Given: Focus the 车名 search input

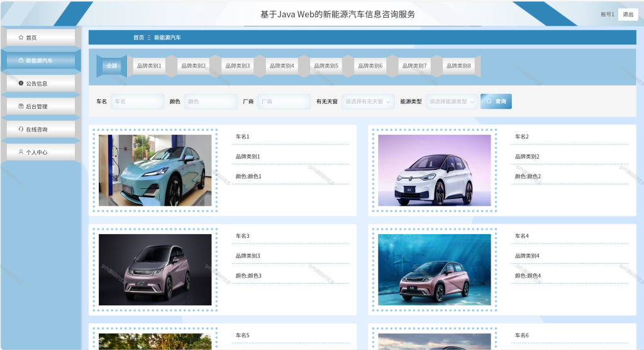Looking at the screenshot, I should tap(137, 101).
